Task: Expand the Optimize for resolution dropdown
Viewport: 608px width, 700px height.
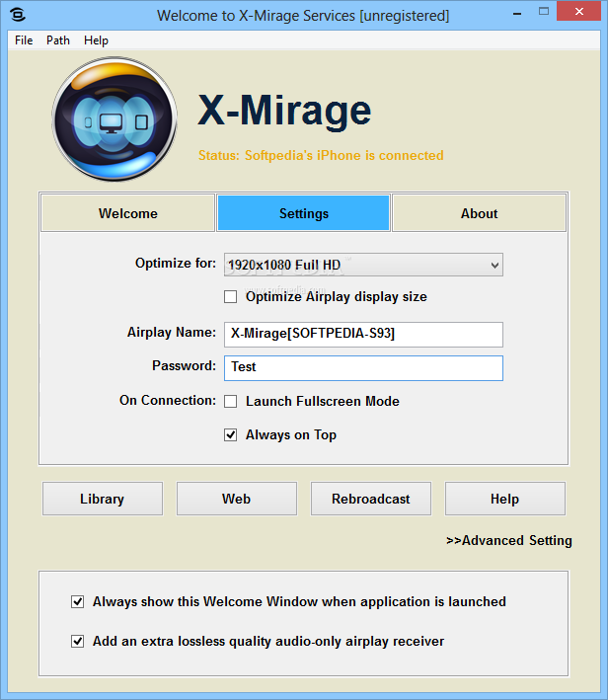Action: click(363, 265)
